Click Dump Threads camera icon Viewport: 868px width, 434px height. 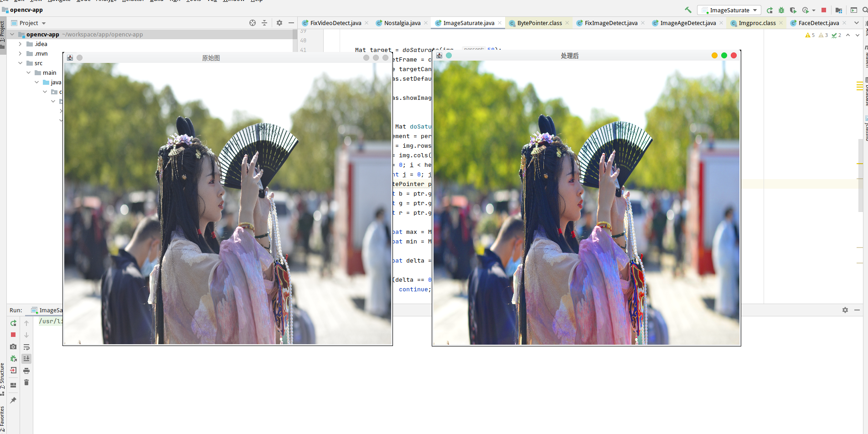point(13,346)
